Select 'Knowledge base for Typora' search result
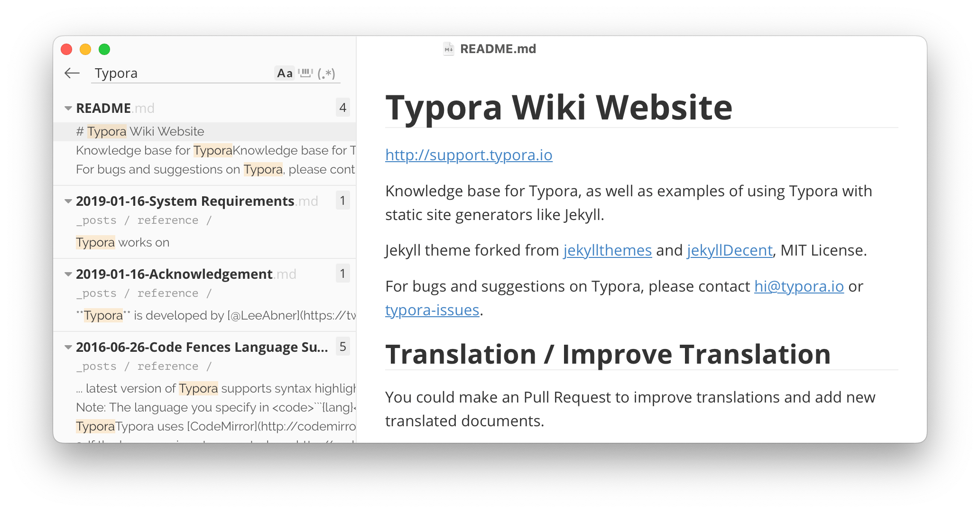980x513 pixels. pos(205,150)
